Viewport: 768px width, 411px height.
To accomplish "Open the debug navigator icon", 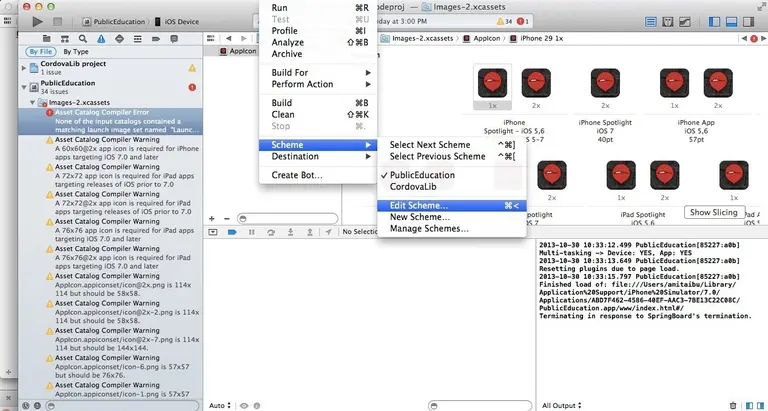I will pos(138,39).
